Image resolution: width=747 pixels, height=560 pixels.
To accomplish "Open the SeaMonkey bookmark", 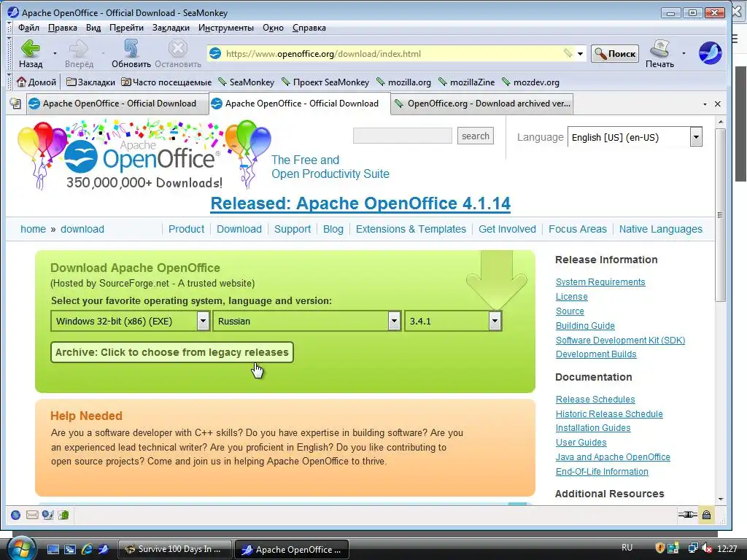I will pos(246,82).
